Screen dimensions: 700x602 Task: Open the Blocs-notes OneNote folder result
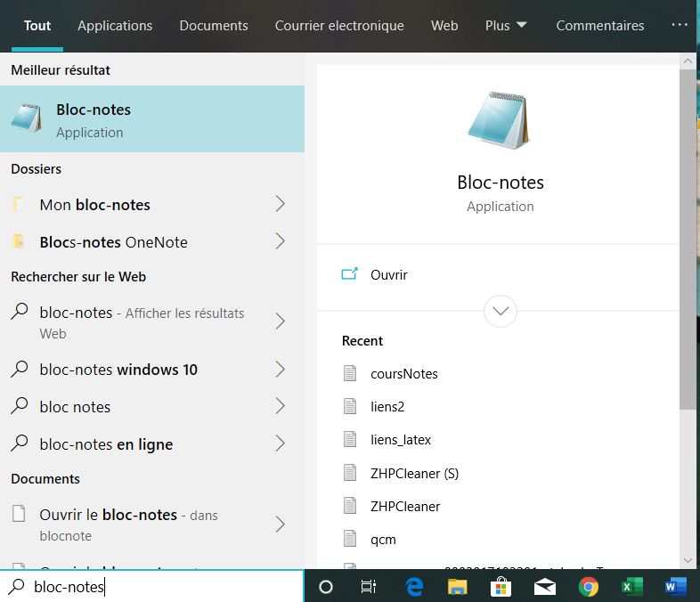(x=152, y=242)
